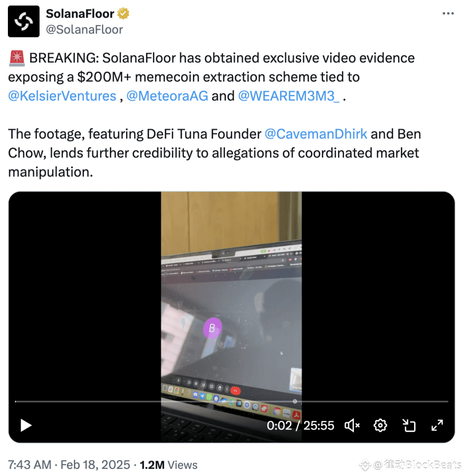View the 1.2M Views analytics
465x476 pixels.
pyautogui.click(x=168, y=465)
